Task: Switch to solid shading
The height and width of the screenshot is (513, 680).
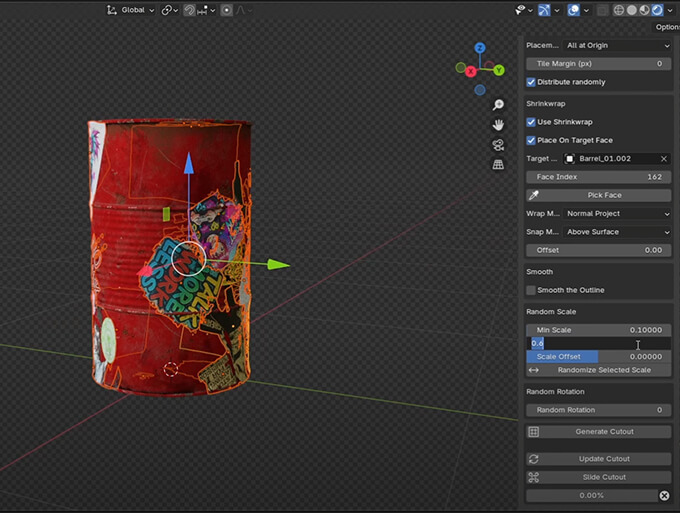Action: [x=632, y=10]
